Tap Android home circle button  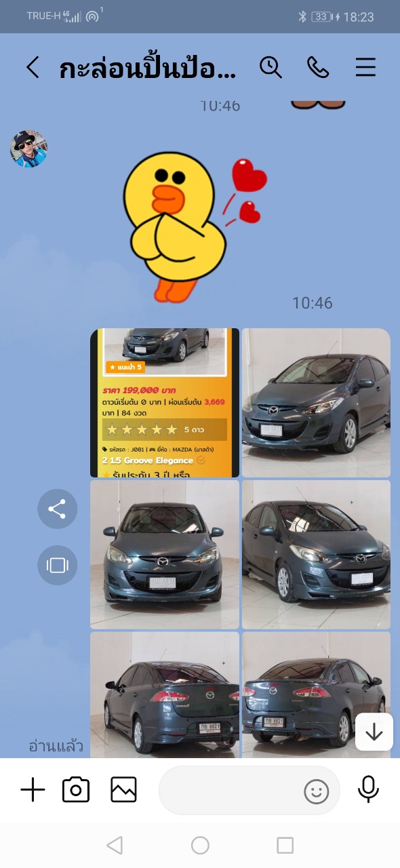(200, 845)
